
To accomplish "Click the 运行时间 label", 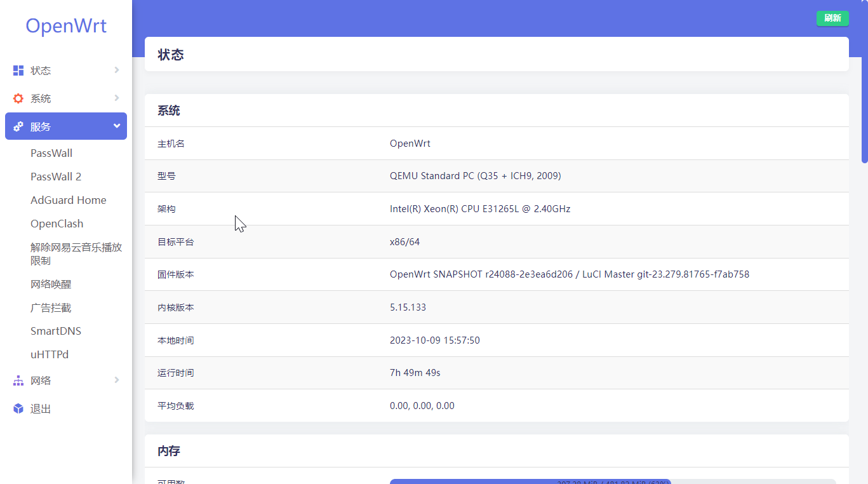I will [x=176, y=373].
